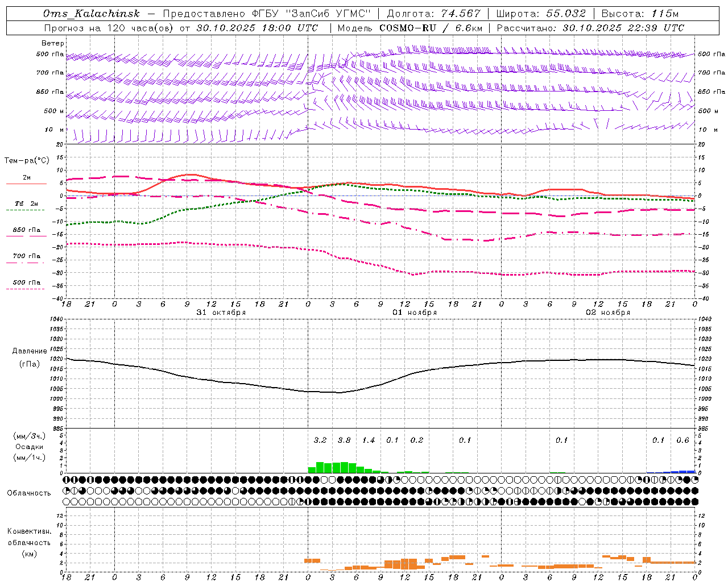The height and width of the screenshot is (582, 728).
Task: Click the (км) unit label of convective panel
Action: [x=29, y=554]
